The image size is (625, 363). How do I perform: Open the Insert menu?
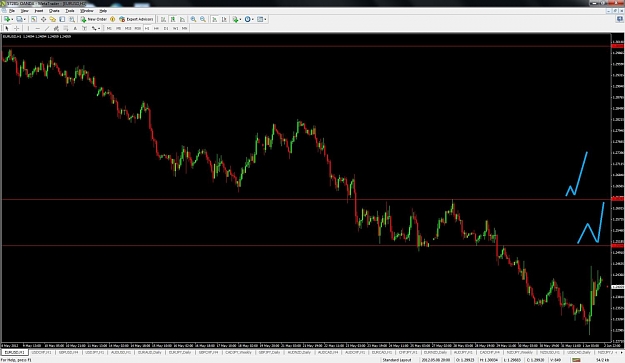[39, 11]
